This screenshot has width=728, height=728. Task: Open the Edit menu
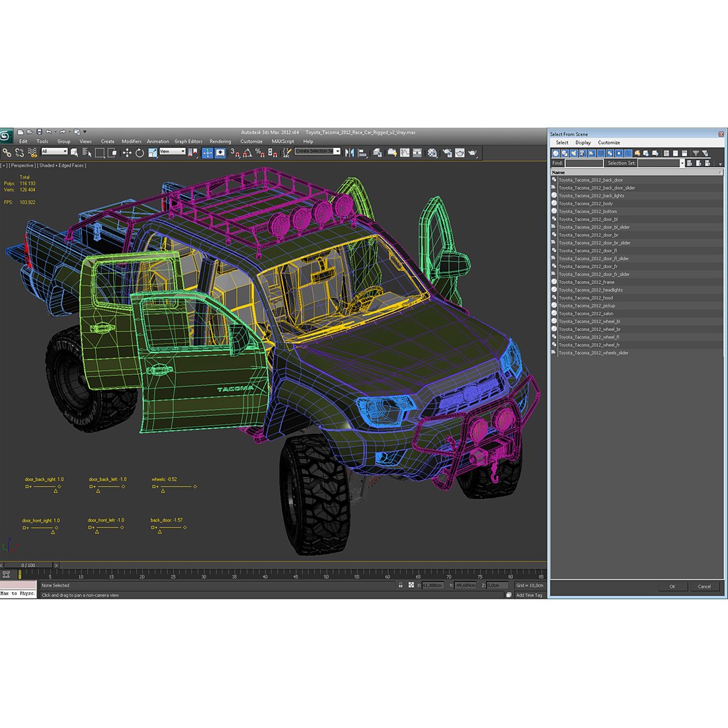(x=23, y=141)
